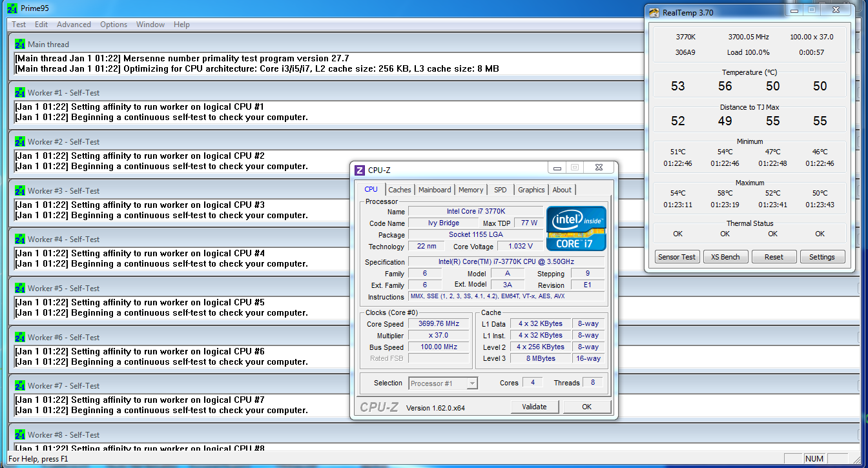Click the Worker #5 Self-Test window icon
The width and height of the screenshot is (868, 468).
pos(20,289)
